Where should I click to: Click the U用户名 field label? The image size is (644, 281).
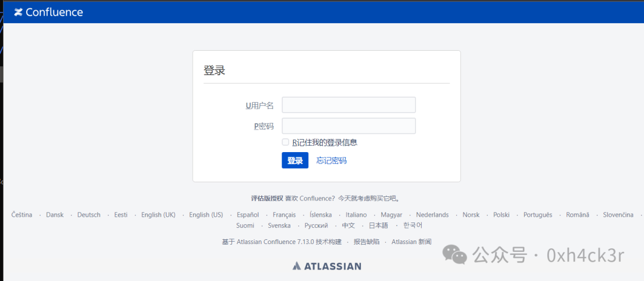click(259, 106)
